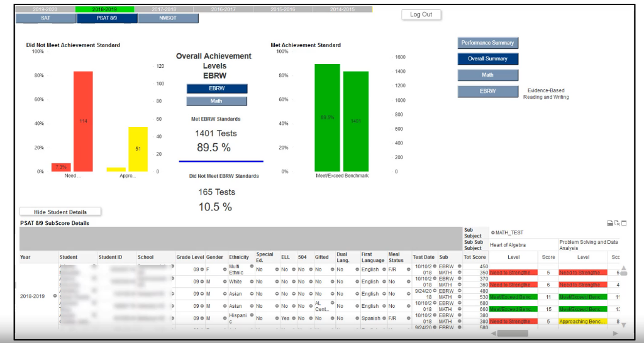Open the Performance Summary view

click(x=487, y=43)
